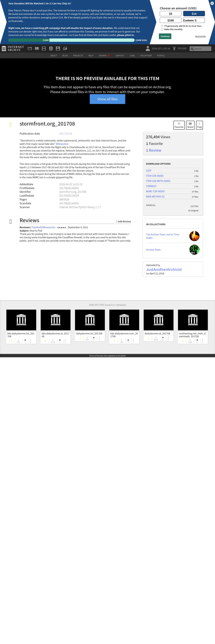Open the CONTACT menu item

tap(120, 56)
